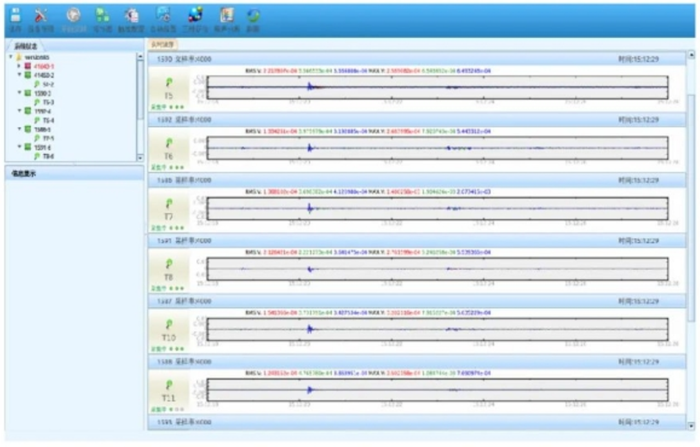Open the crossed wrench and screwdriver tool
Viewport: 700px width, 447px height.
[41, 16]
